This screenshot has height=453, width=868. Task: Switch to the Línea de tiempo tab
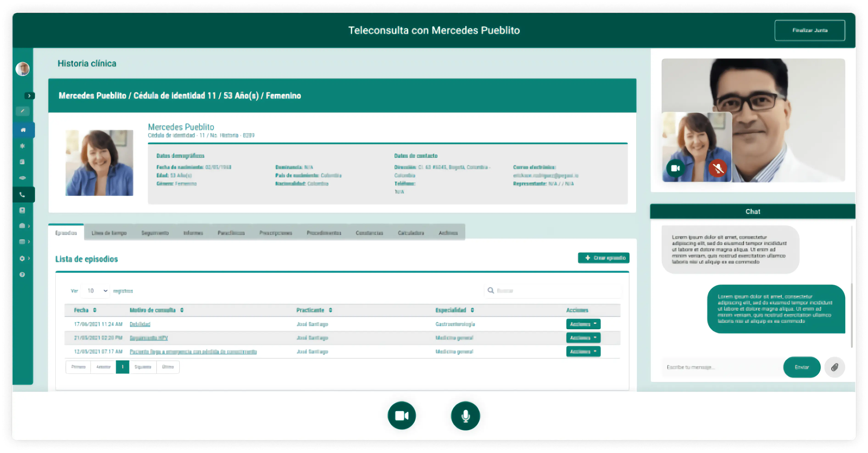[109, 233]
